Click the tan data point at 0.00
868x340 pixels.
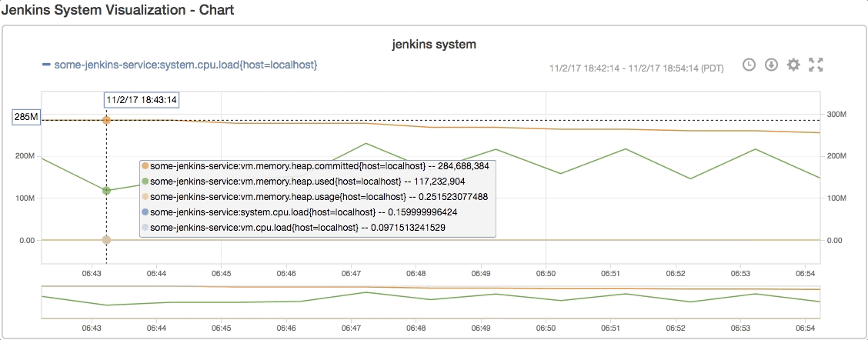coord(106,240)
